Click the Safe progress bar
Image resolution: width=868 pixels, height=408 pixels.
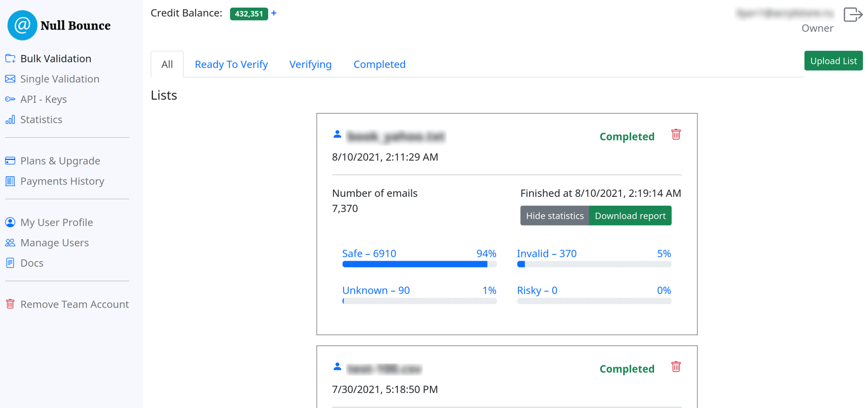[419, 264]
